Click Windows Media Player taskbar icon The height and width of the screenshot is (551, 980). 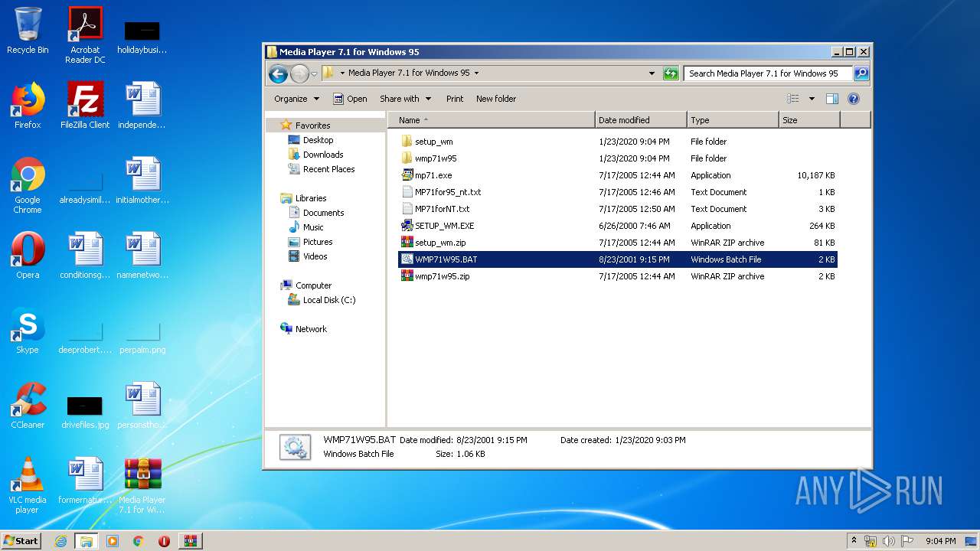pos(113,541)
